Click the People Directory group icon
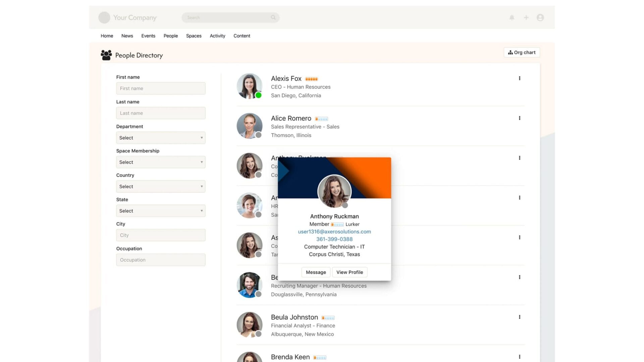Screen dimensions: 644x362 point(106,55)
